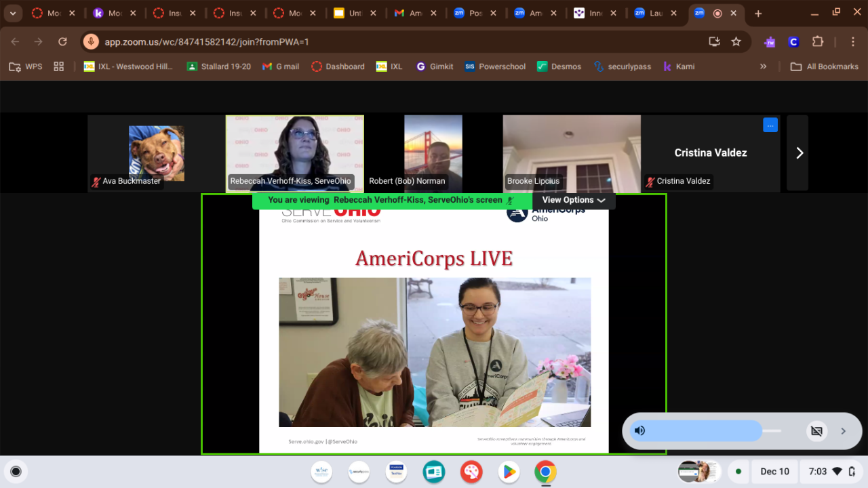
Task: Open the Gimkit bookmark
Action: (x=435, y=66)
